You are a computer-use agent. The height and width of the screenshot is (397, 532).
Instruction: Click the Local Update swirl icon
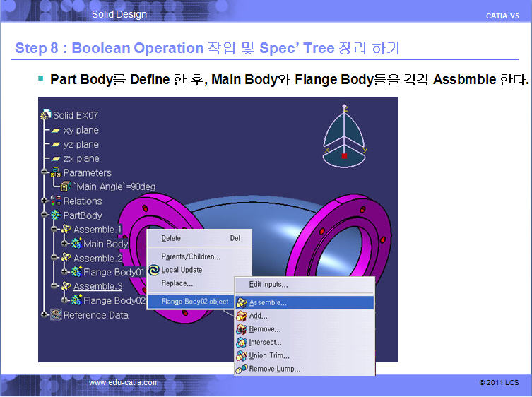[x=154, y=270]
